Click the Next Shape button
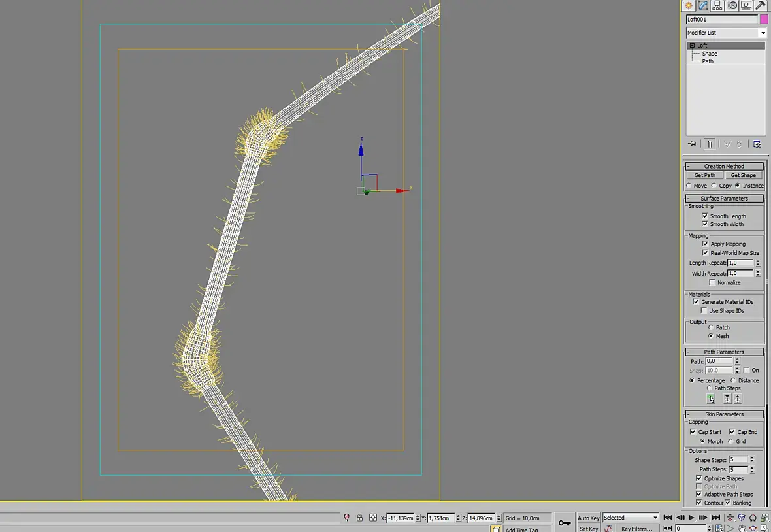Image resolution: width=771 pixels, height=532 pixels. coord(738,399)
